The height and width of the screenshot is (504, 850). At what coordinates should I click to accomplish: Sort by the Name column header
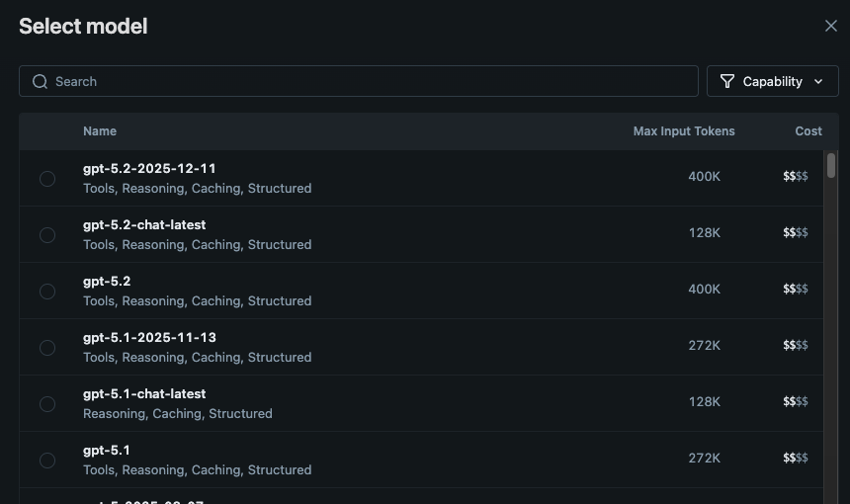pos(100,131)
